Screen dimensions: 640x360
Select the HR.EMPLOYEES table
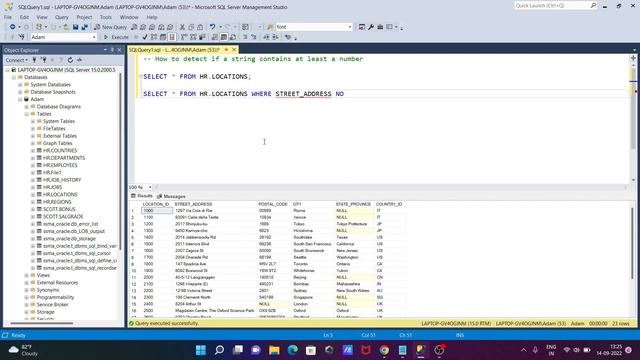[60, 165]
